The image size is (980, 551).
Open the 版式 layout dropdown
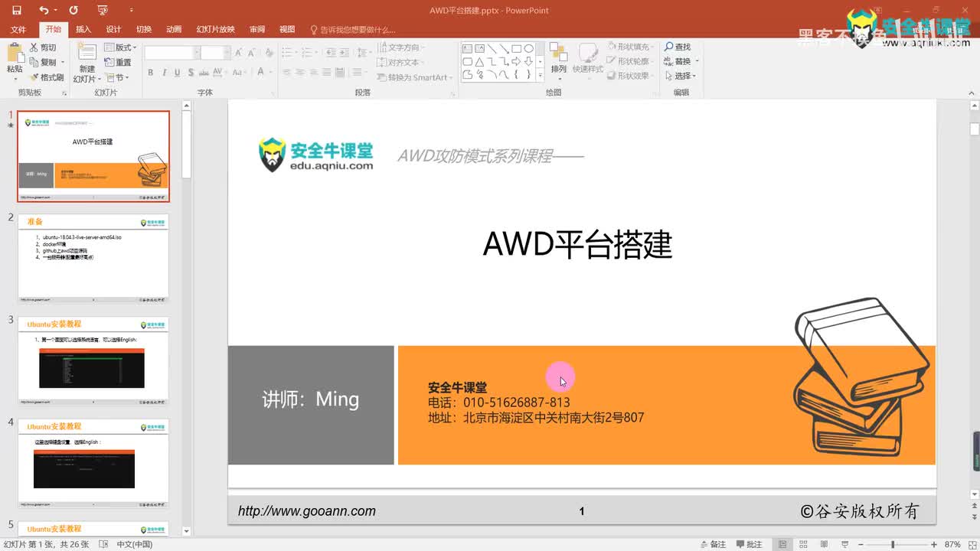tap(120, 47)
